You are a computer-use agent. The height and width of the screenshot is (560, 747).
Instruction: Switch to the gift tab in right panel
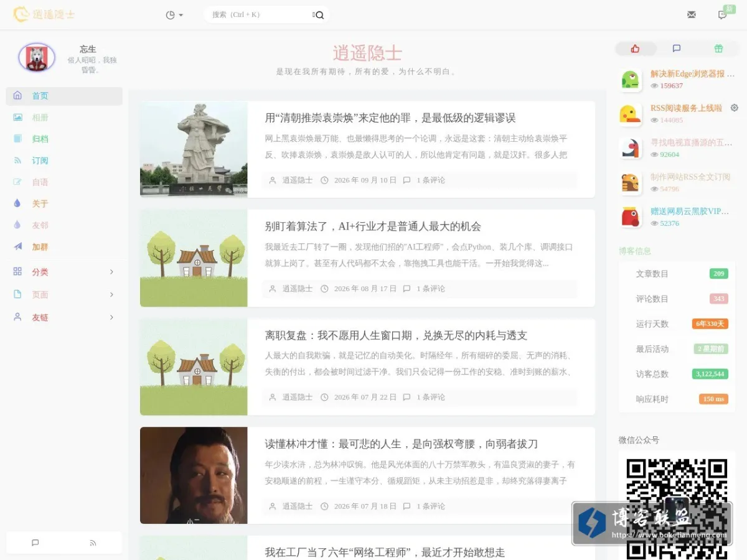click(718, 49)
